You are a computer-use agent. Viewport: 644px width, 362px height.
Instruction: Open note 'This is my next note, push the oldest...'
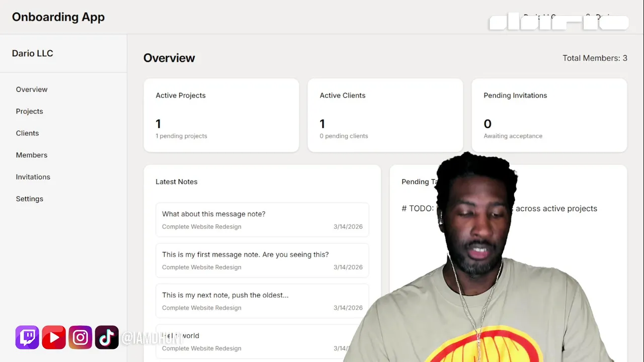[262, 301]
